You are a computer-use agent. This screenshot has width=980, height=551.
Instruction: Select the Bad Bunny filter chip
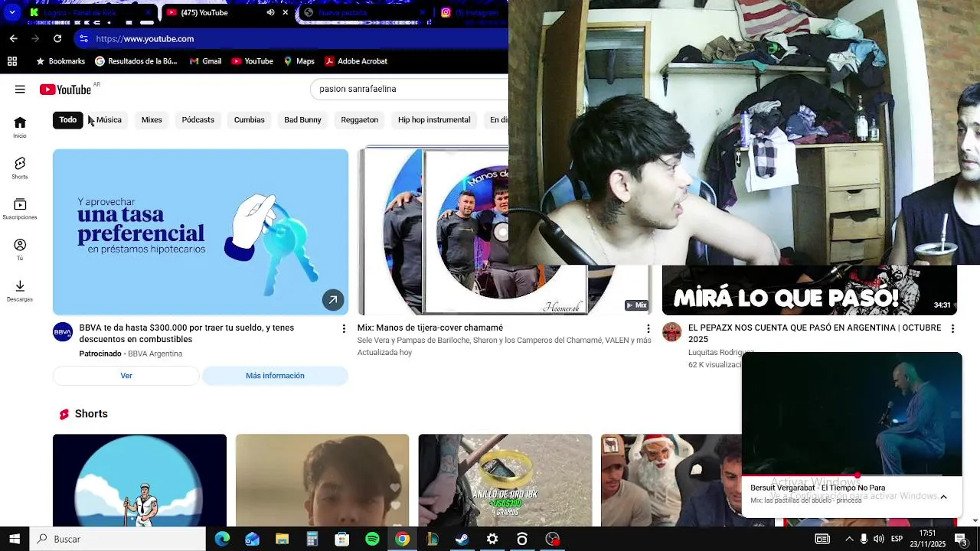(302, 120)
